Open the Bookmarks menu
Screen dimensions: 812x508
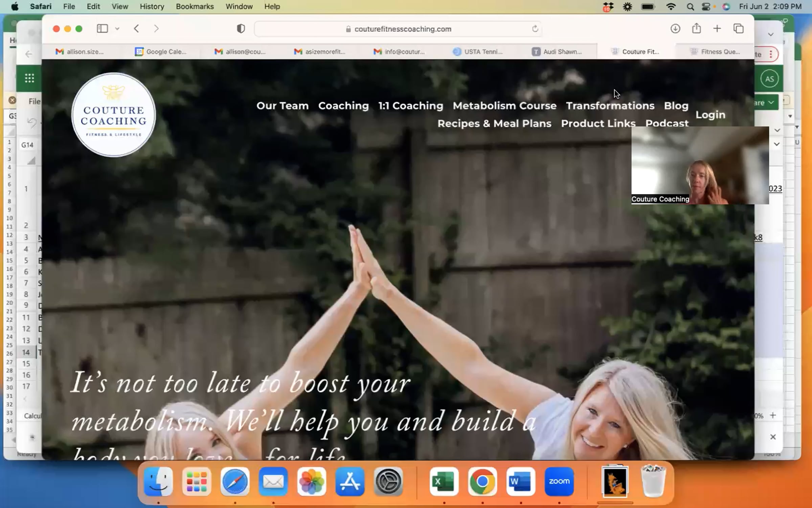(x=195, y=7)
